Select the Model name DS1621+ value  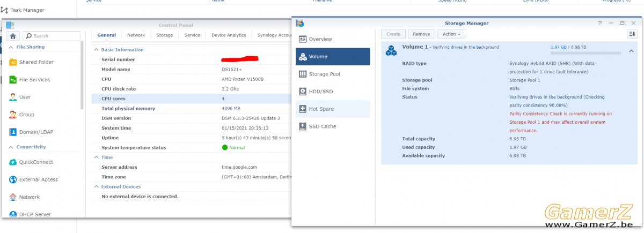point(233,70)
